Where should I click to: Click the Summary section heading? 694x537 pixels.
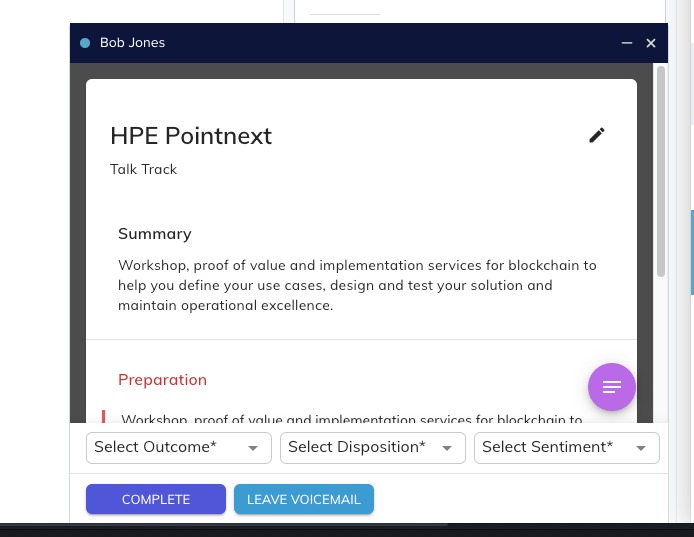click(155, 234)
